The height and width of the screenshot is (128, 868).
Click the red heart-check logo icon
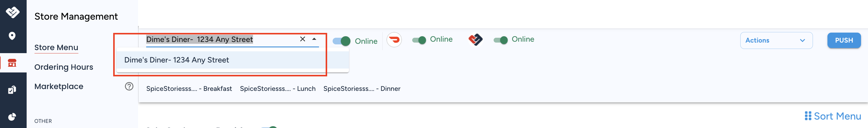tap(475, 40)
